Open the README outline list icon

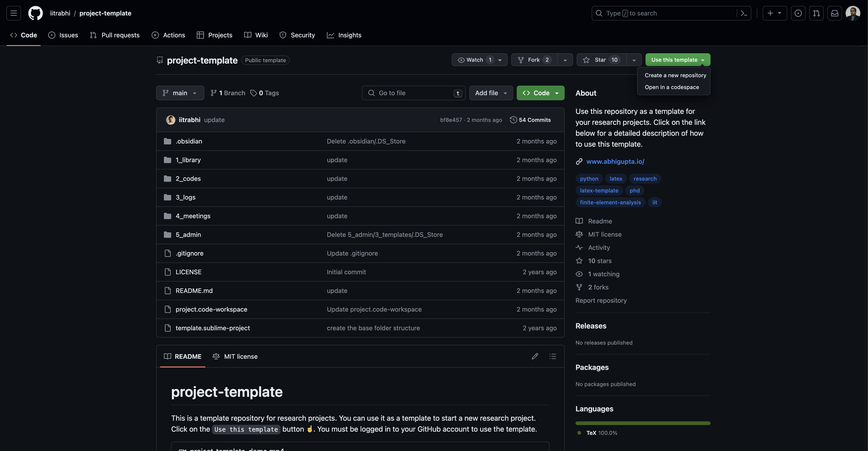[x=553, y=356]
